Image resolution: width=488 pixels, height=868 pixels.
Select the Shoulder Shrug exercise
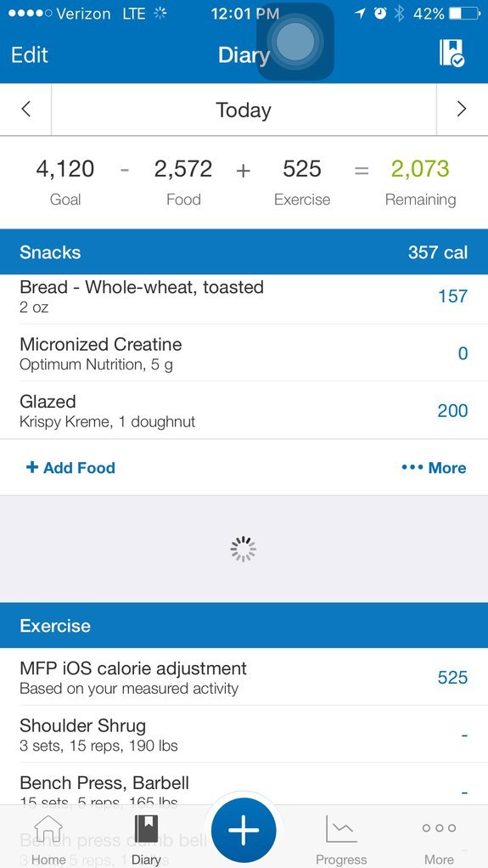coord(244,735)
